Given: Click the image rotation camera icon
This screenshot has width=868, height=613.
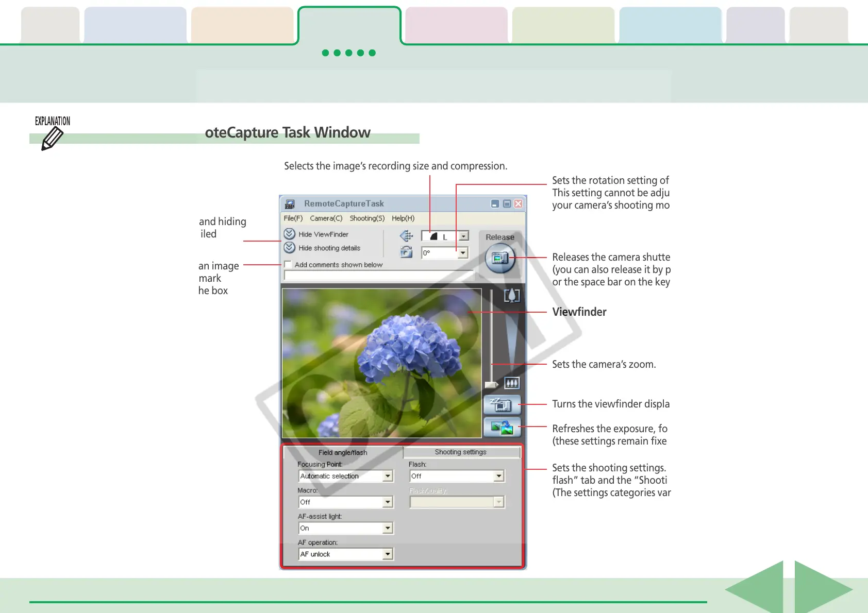Looking at the screenshot, I should [406, 252].
